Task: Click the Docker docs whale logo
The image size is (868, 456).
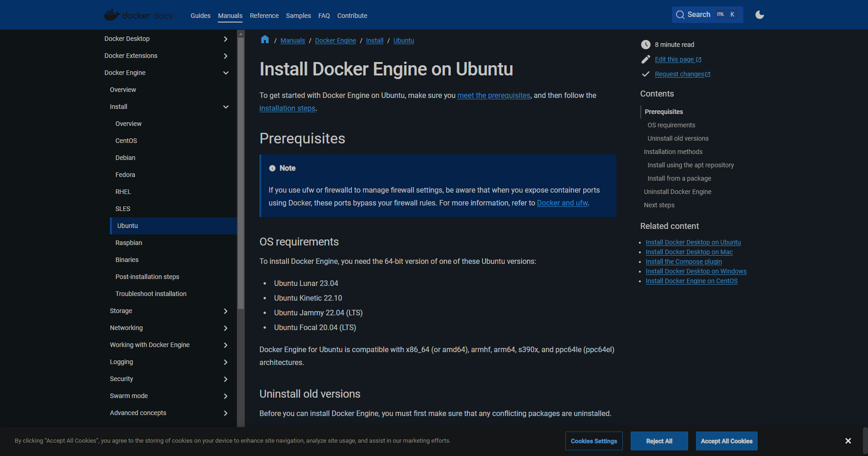Action: coord(138,15)
